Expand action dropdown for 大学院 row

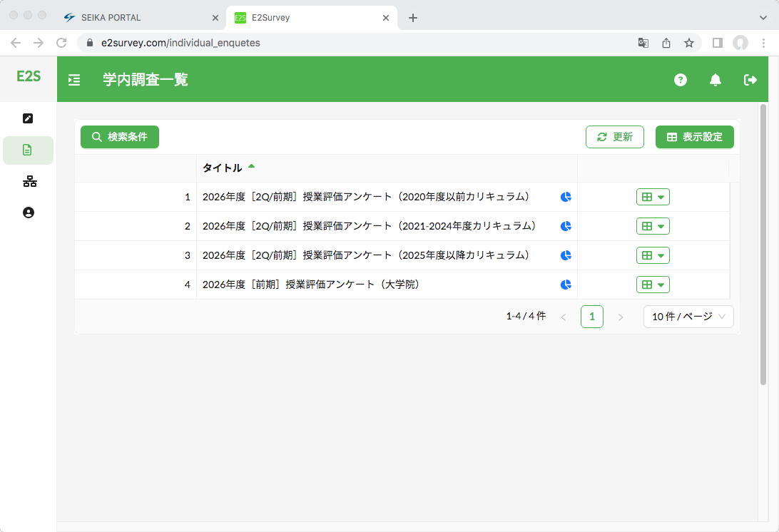click(x=653, y=285)
